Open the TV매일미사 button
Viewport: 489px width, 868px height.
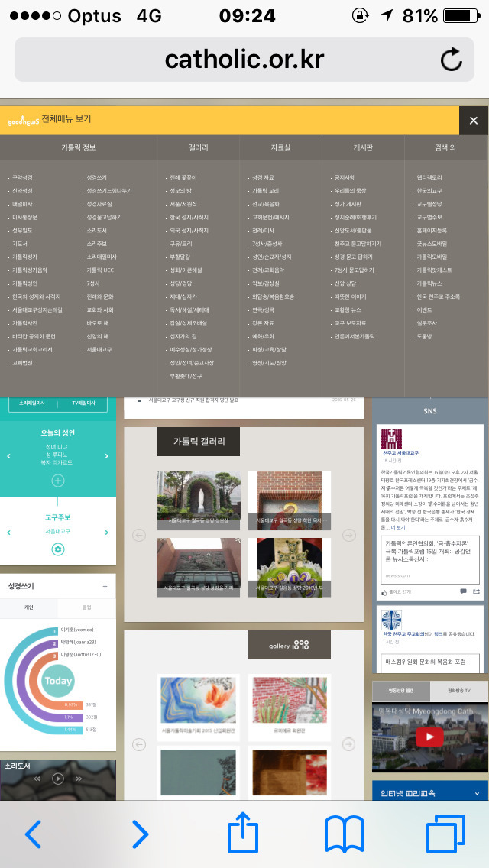click(x=83, y=403)
